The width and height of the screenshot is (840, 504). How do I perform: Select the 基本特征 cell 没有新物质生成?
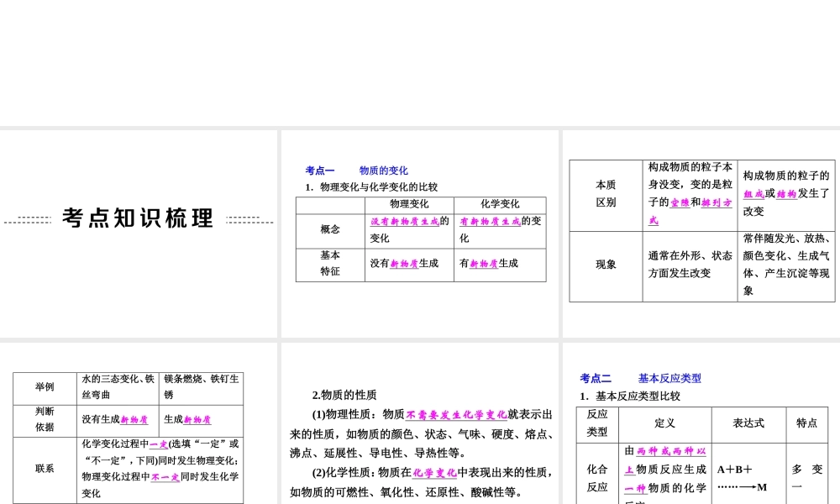point(409,264)
